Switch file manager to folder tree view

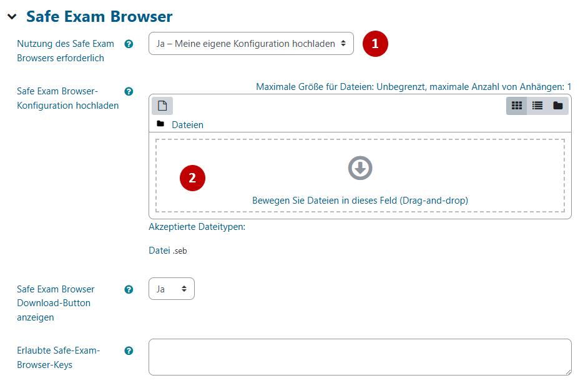point(558,106)
